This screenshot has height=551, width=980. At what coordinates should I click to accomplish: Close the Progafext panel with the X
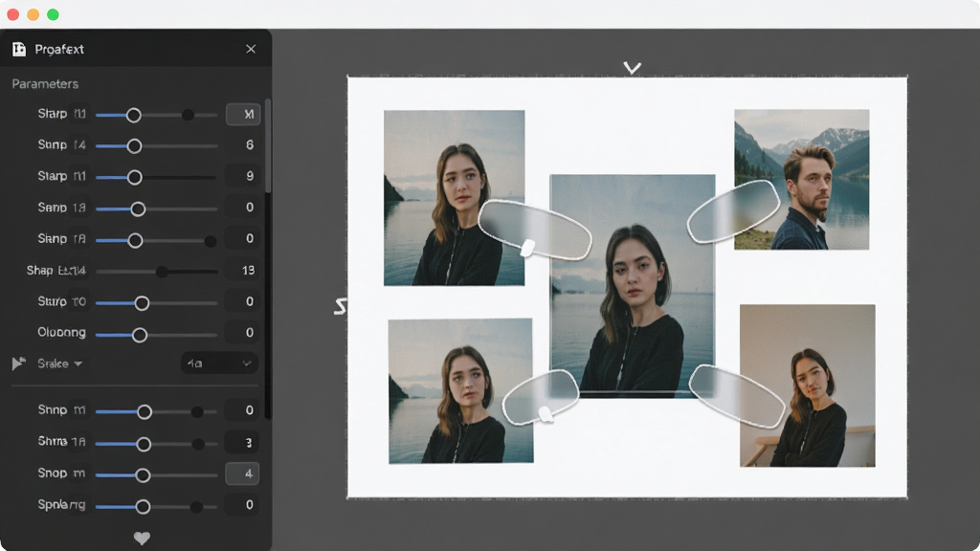(x=251, y=49)
